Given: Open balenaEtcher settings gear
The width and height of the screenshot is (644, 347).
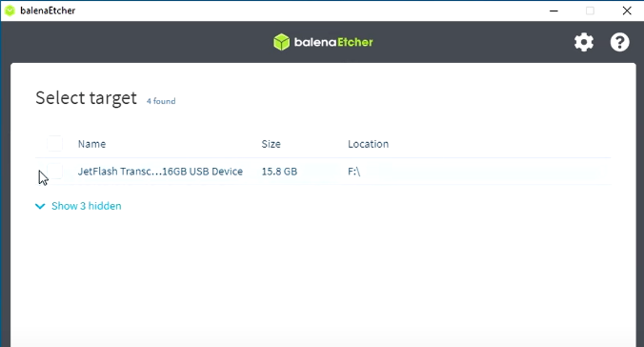Looking at the screenshot, I should (x=584, y=42).
